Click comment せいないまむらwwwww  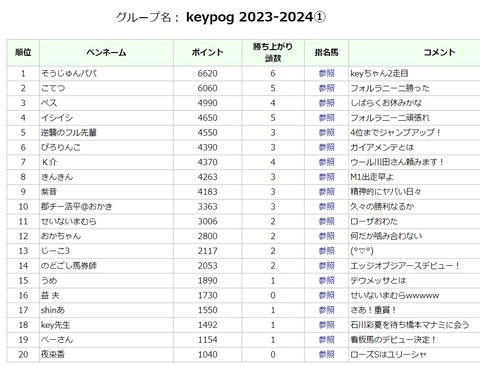(x=395, y=295)
